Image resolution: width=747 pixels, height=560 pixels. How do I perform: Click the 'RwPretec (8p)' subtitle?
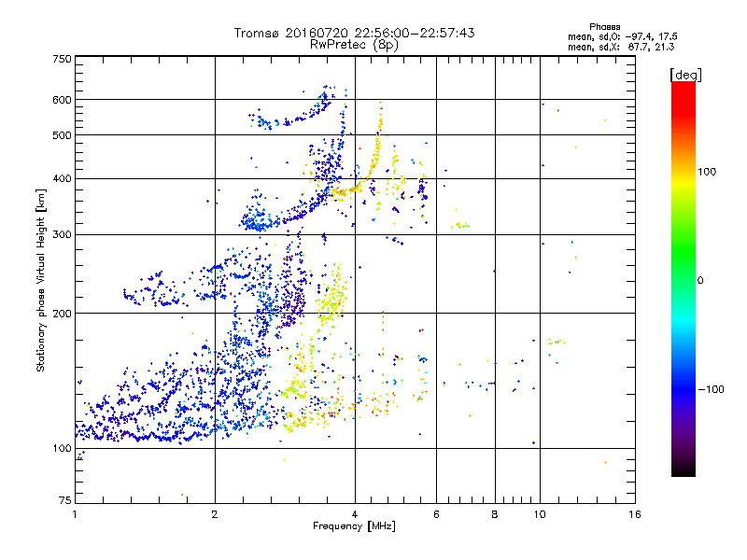354,45
